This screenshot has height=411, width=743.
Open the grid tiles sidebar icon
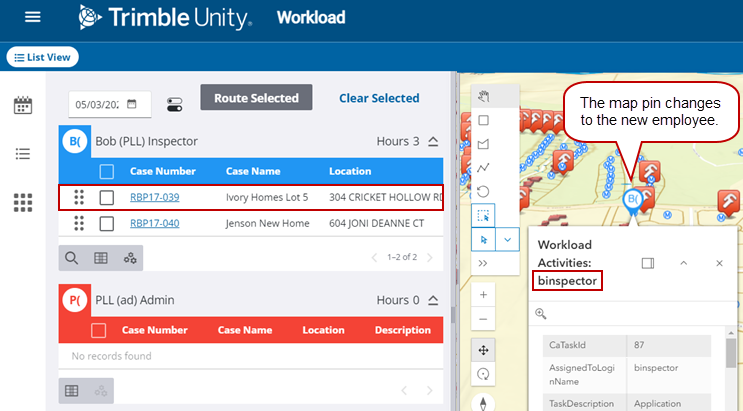(x=23, y=202)
